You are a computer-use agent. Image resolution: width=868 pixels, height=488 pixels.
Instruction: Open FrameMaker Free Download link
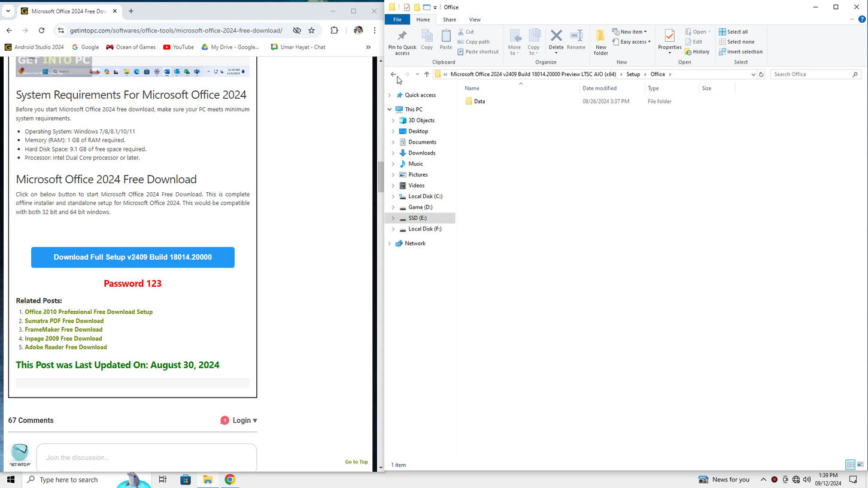point(63,330)
